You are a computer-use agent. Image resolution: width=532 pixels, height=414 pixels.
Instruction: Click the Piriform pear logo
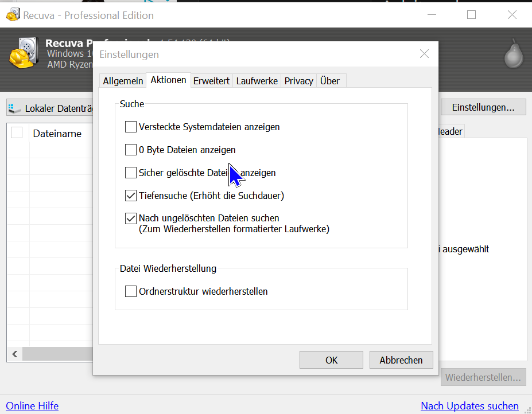(514, 53)
